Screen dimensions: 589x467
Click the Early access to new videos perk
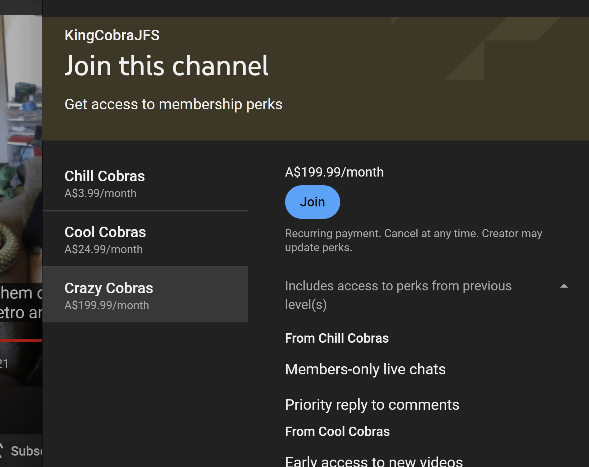tap(374, 461)
